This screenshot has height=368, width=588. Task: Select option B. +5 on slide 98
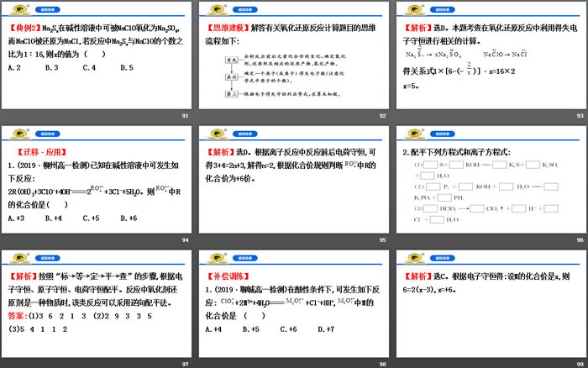tap(251, 329)
